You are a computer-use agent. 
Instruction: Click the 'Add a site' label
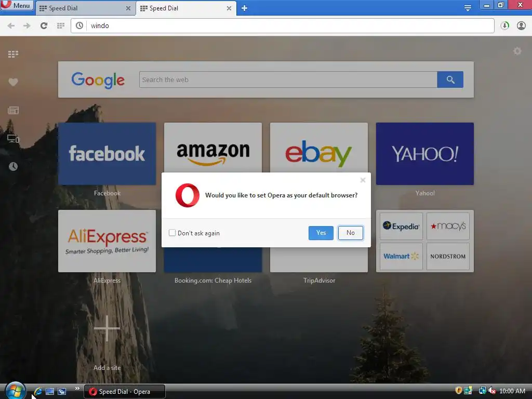[x=107, y=367]
